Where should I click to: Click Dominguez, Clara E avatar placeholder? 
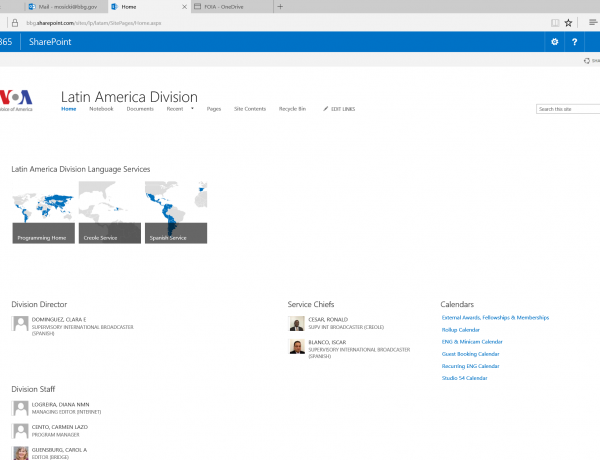20,324
